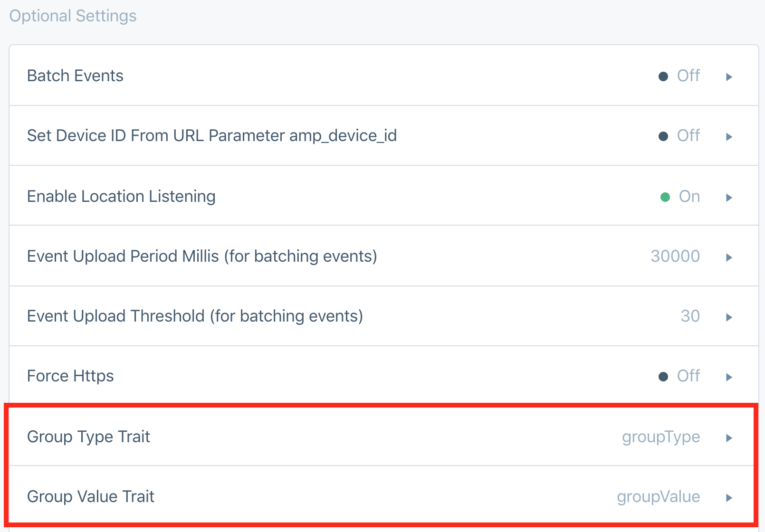Image resolution: width=765 pixels, height=532 pixels.
Task: Click arrow beside Set Device ID From URL
Action: point(729,137)
